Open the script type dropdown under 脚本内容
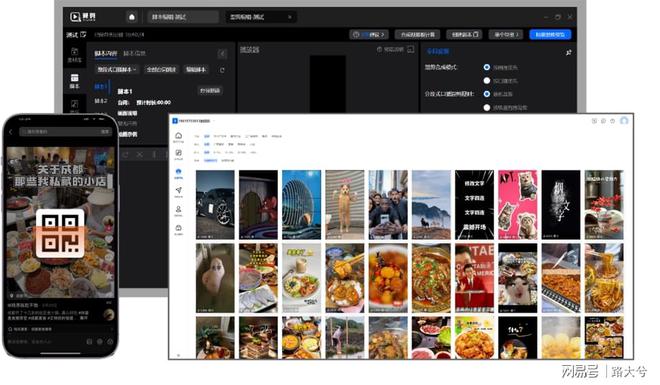 coord(117,69)
